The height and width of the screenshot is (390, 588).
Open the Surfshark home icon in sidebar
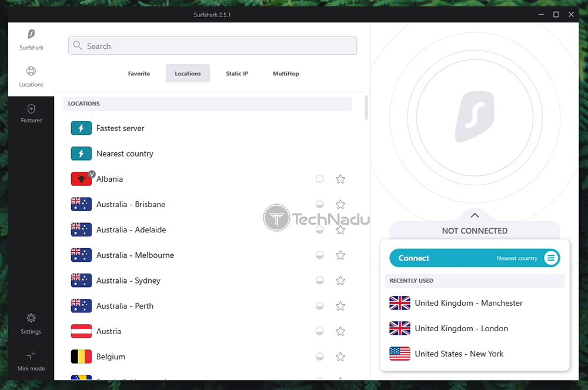click(31, 34)
